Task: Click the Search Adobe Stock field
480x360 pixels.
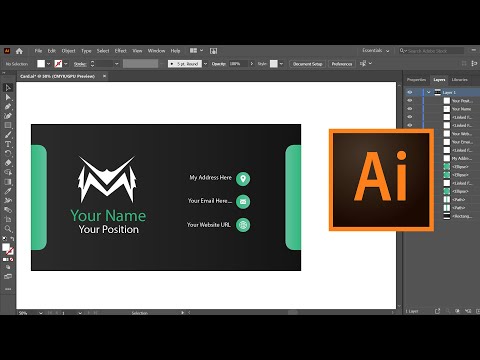Action: coord(431,51)
